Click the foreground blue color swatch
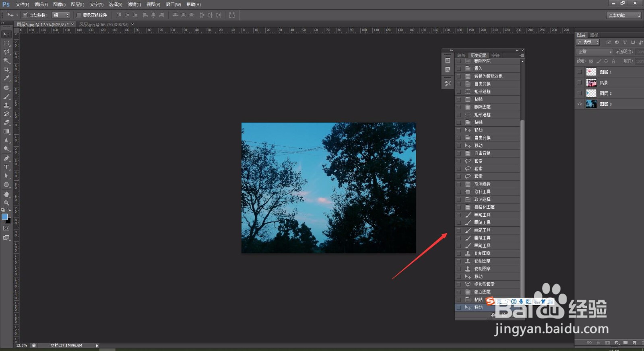The width and height of the screenshot is (644, 351). point(4,217)
